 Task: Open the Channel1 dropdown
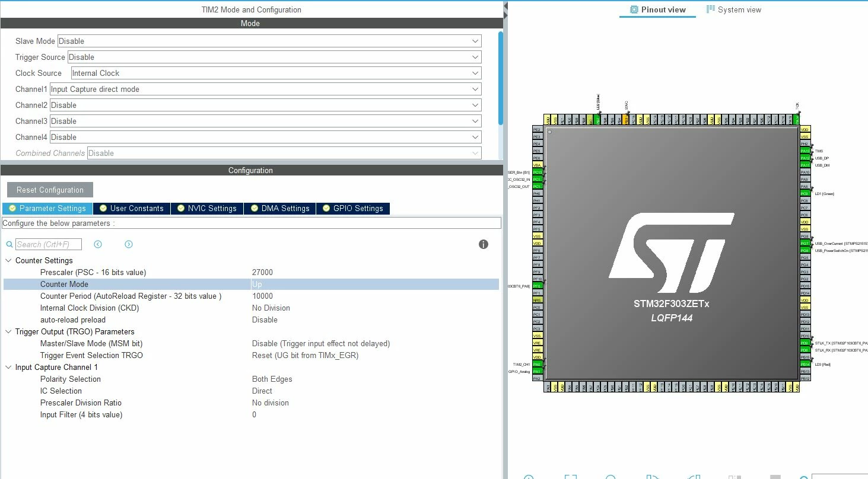[x=265, y=89]
